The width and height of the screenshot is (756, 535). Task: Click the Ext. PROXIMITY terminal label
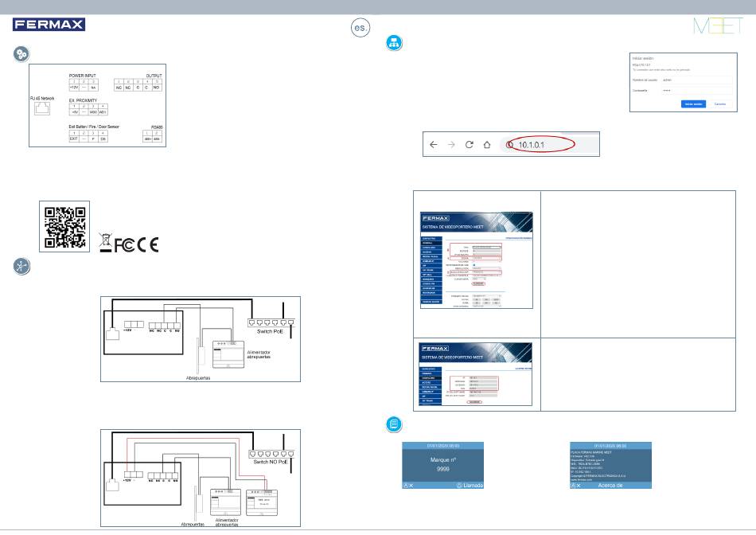click(x=83, y=100)
